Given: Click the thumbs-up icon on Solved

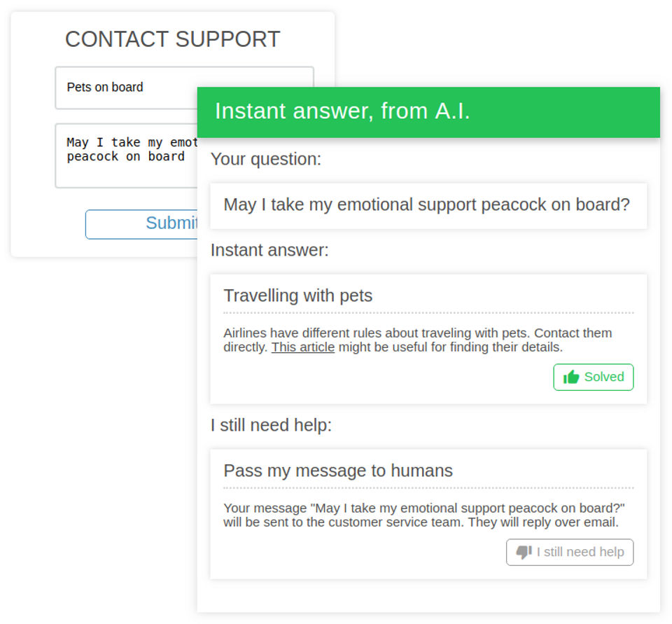Looking at the screenshot, I should [571, 377].
